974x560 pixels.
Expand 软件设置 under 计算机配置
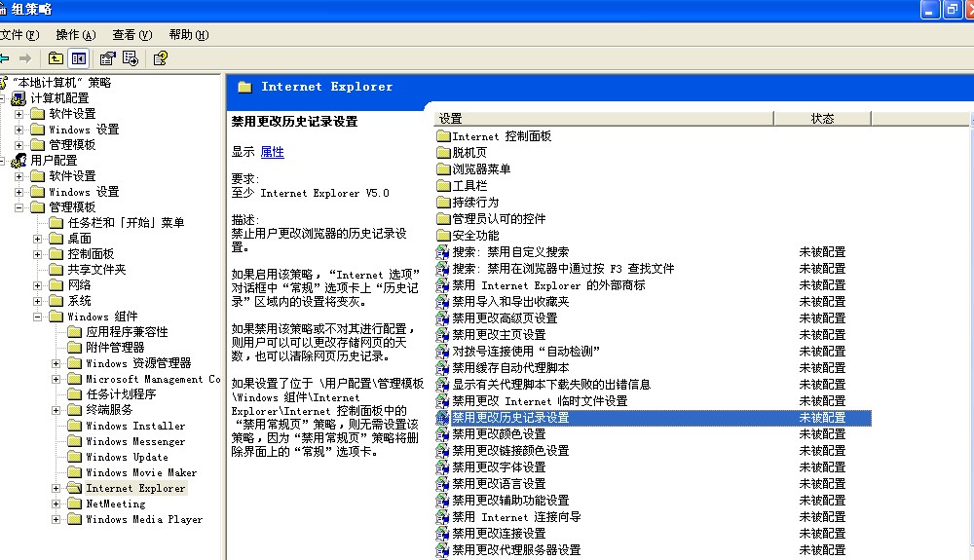point(19,114)
